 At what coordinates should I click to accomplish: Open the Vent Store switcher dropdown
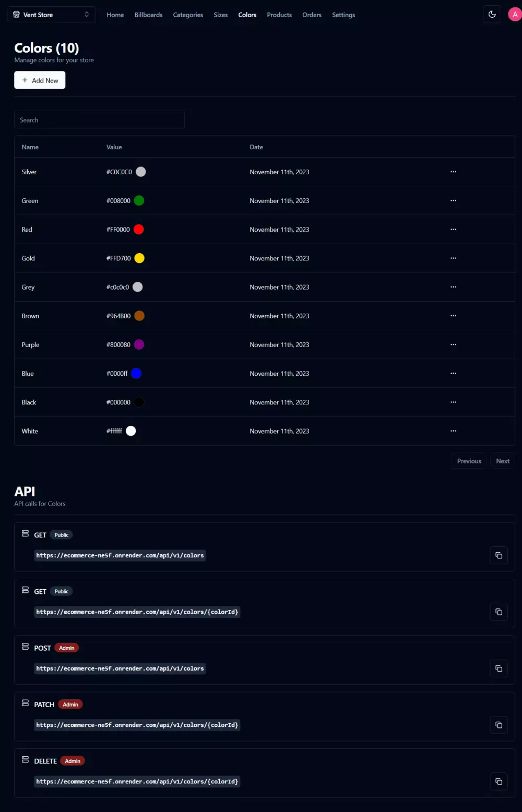(51, 15)
